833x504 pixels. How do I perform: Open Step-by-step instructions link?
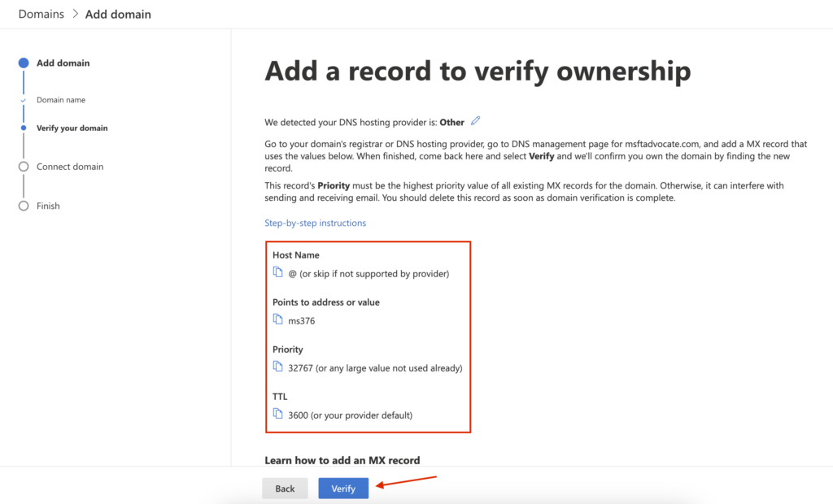(x=315, y=223)
